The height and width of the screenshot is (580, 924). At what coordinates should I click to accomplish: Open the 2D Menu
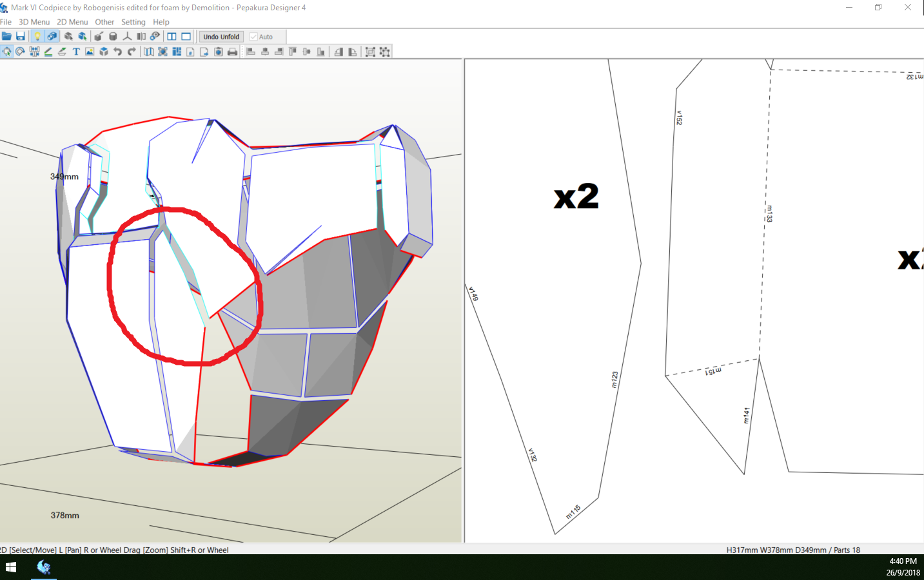[72, 22]
